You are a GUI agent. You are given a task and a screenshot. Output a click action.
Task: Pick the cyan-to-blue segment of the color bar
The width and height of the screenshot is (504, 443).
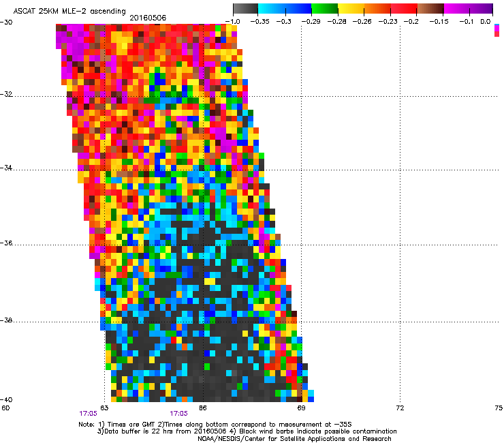coord(285,9)
